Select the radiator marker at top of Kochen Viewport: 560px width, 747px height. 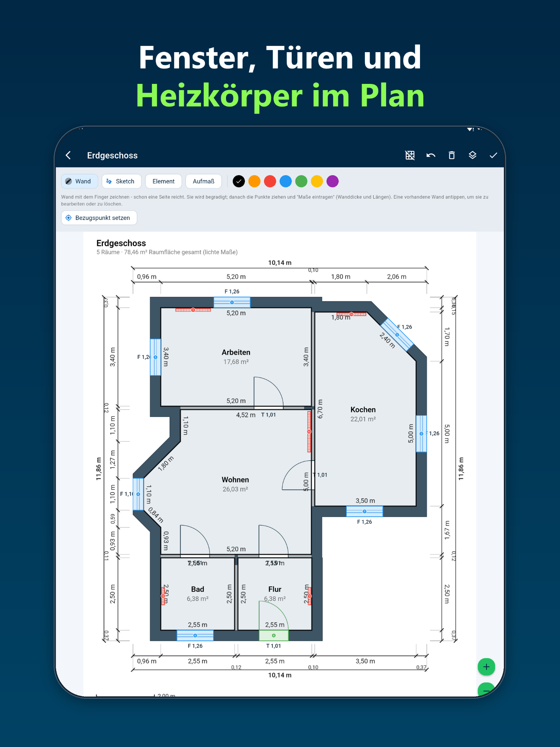click(x=351, y=314)
